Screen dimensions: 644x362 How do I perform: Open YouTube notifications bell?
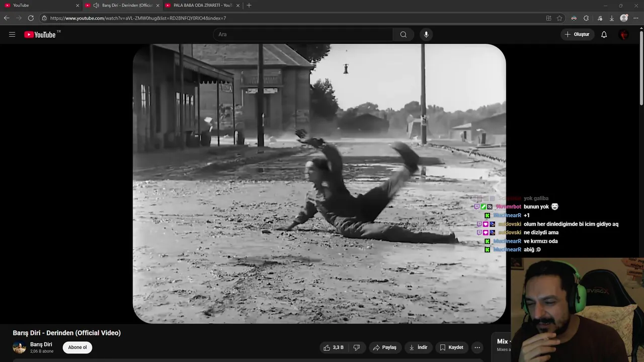(x=604, y=34)
